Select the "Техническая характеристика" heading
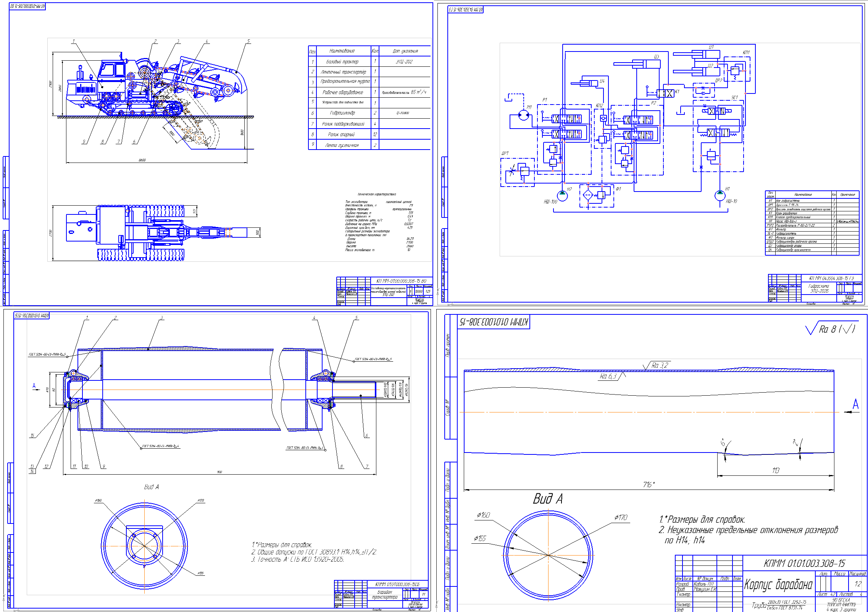 [377, 194]
